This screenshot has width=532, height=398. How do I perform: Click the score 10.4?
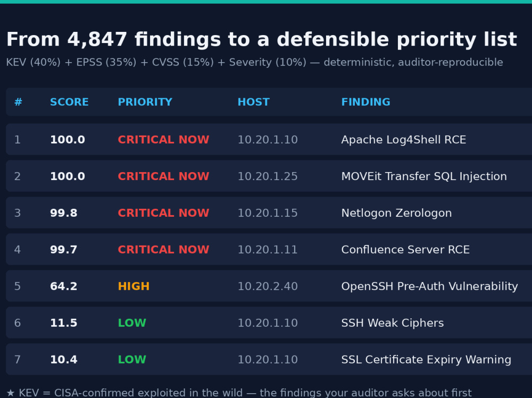pyautogui.click(x=63, y=359)
